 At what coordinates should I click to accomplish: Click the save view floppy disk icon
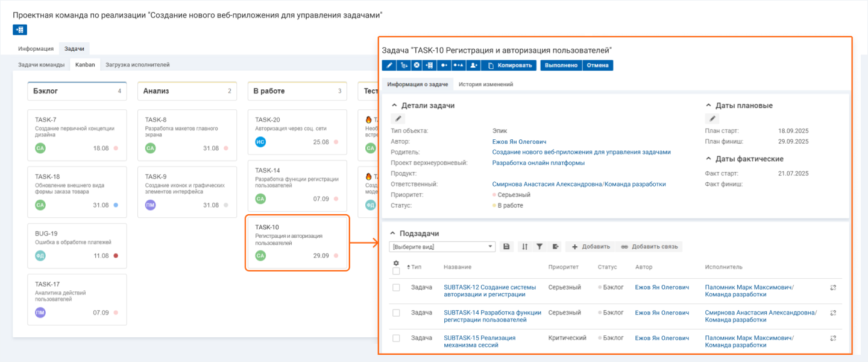506,247
